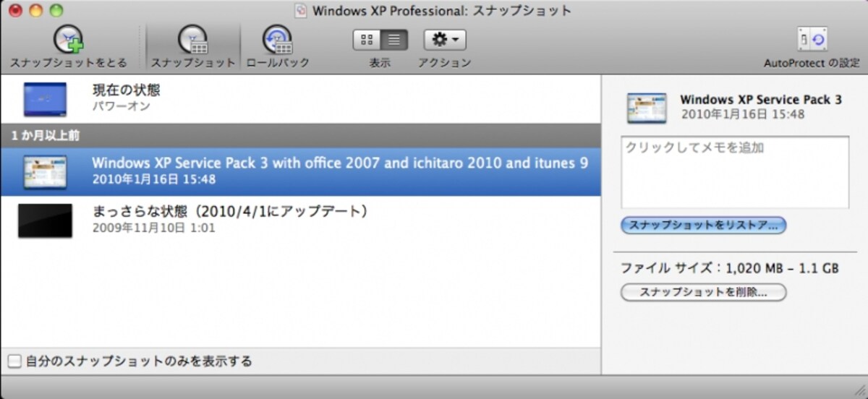Click the black まっさらな状態 thumbnail
Viewport: 868px width, 399px height.
pos(45,220)
